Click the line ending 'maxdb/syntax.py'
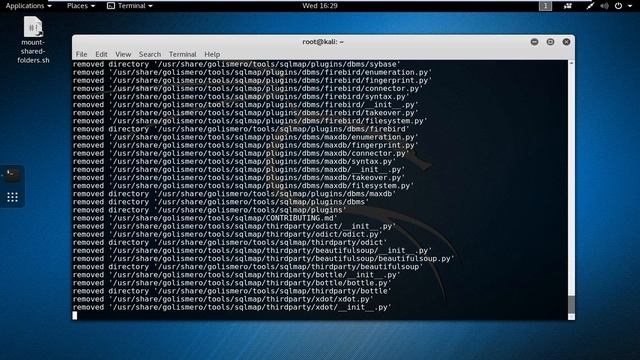 235,161
